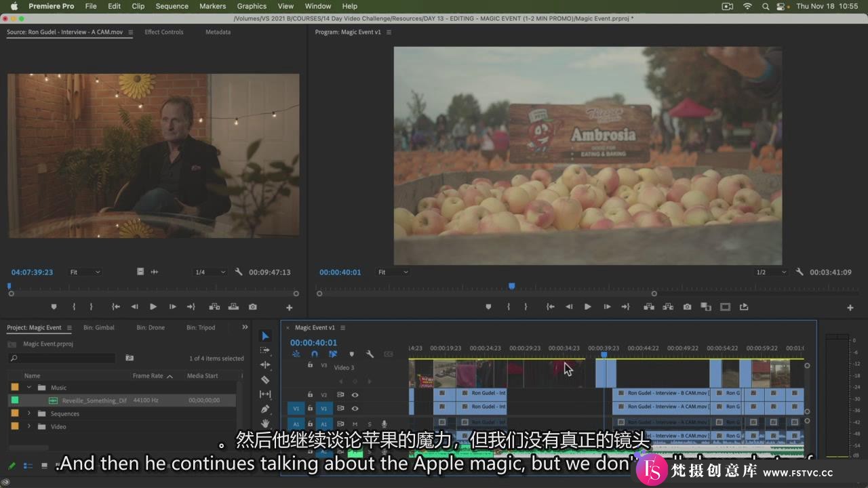Image resolution: width=868 pixels, height=488 pixels.
Task: Mute the A1 audio track
Action: pyautogui.click(x=355, y=424)
